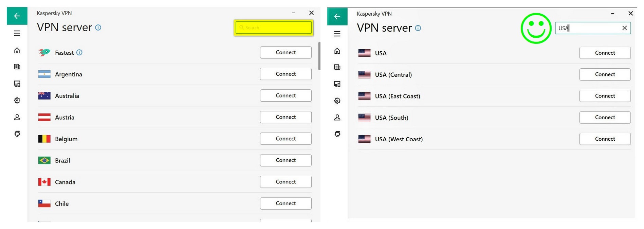This screenshot has width=644, height=229.
Task: Connect to the Austria server
Action: [x=286, y=117]
